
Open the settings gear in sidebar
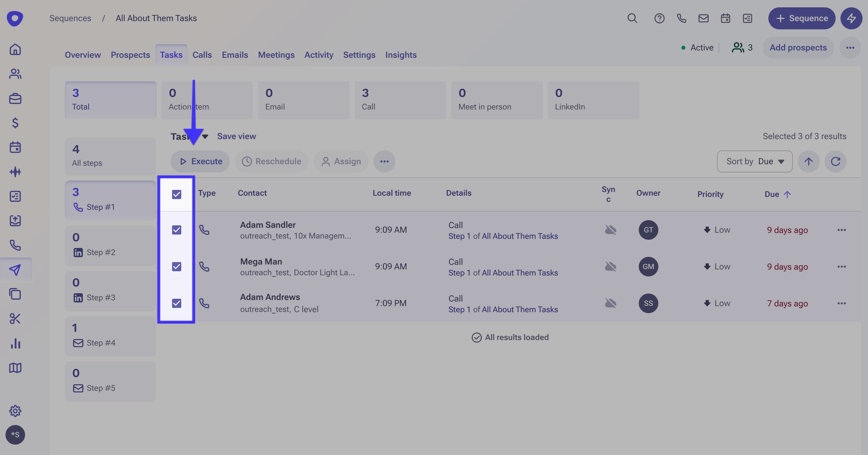(16, 411)
